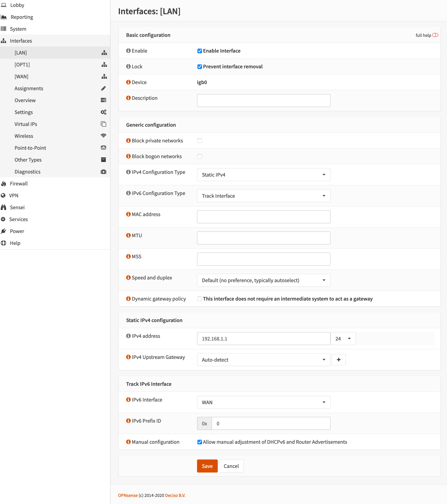Click the pencil icon next to Assignments
Image resolution: width=447 pixels, height=504 pixels.
pos(103,88)
